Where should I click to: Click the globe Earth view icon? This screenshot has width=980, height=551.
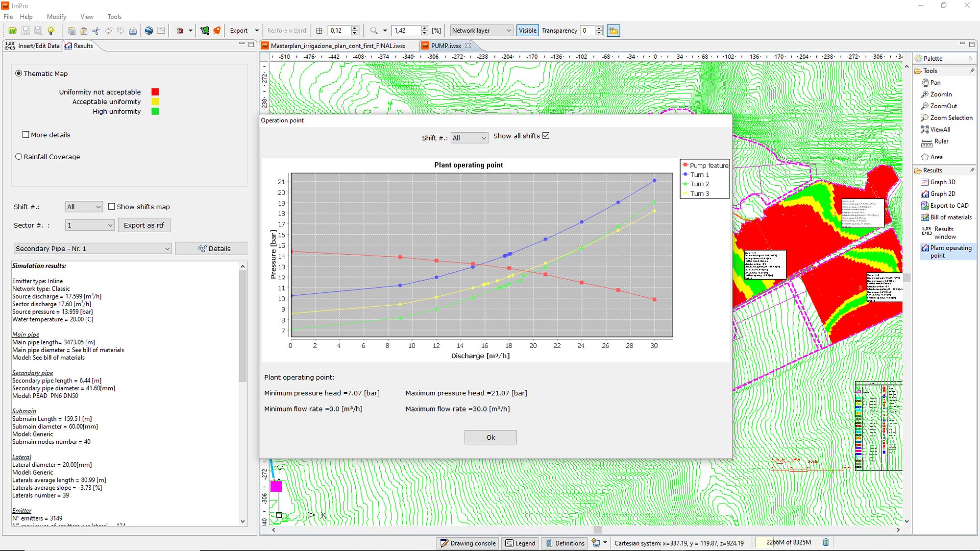pyautogui.click(x=149, y=30)
